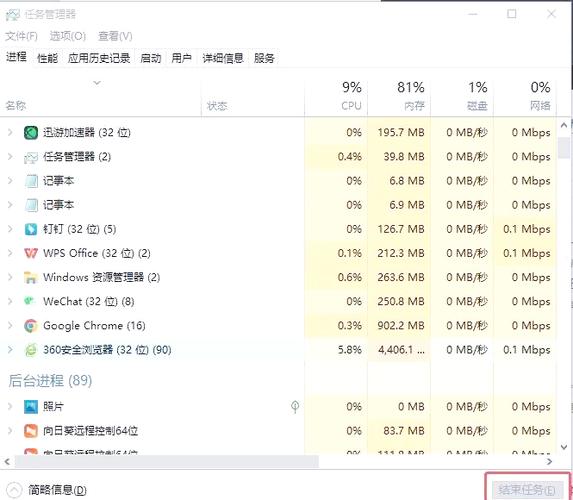The height and width of the screenshot is (500, 573).
Task: Expand the 照片 background process
Action: pyautogui.click(x=10, y=406)
